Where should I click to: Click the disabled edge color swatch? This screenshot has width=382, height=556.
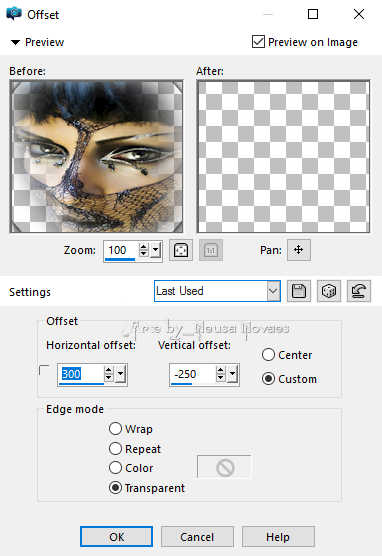(225, 467)
